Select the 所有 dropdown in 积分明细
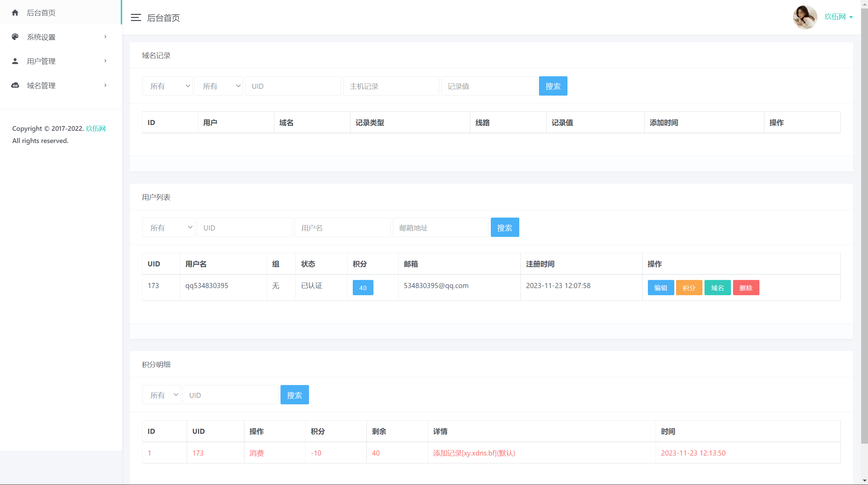Image resolution: width=868 pixels, height=485 pixels. 162,395
